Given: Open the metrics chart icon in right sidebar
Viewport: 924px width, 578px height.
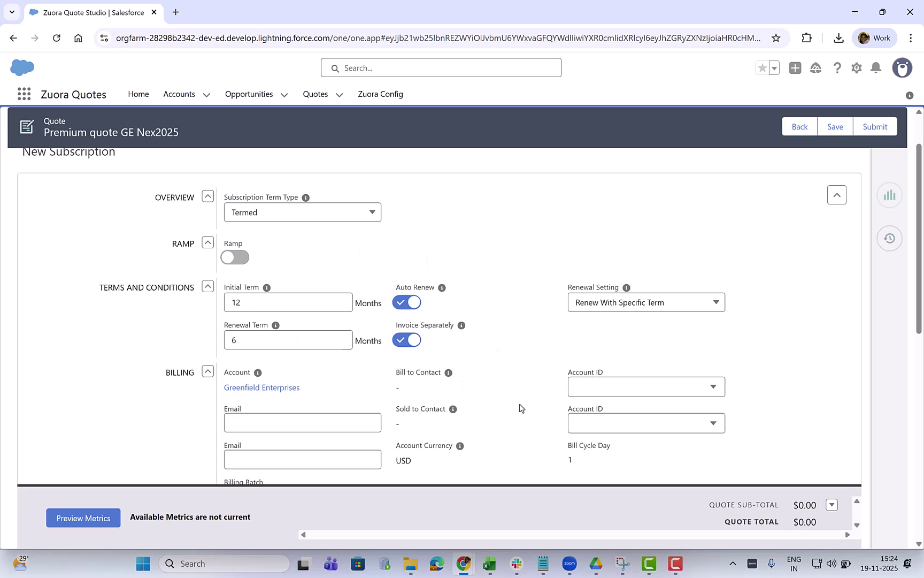Looking at the screenshot, I should [889, 195].
